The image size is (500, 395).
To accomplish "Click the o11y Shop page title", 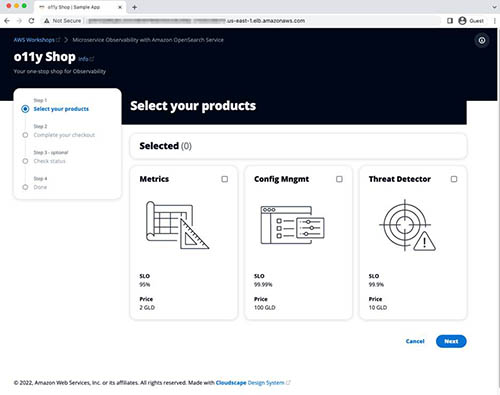I will click(45, 57).
